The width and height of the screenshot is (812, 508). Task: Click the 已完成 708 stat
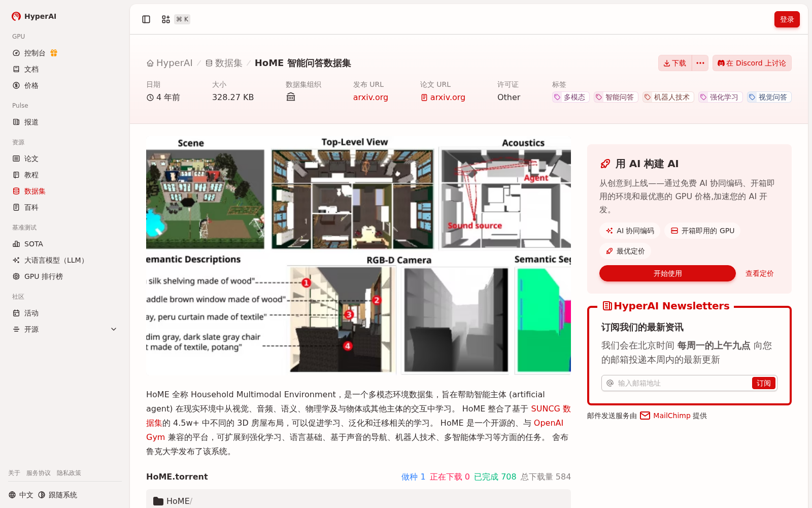pos(495,477)
